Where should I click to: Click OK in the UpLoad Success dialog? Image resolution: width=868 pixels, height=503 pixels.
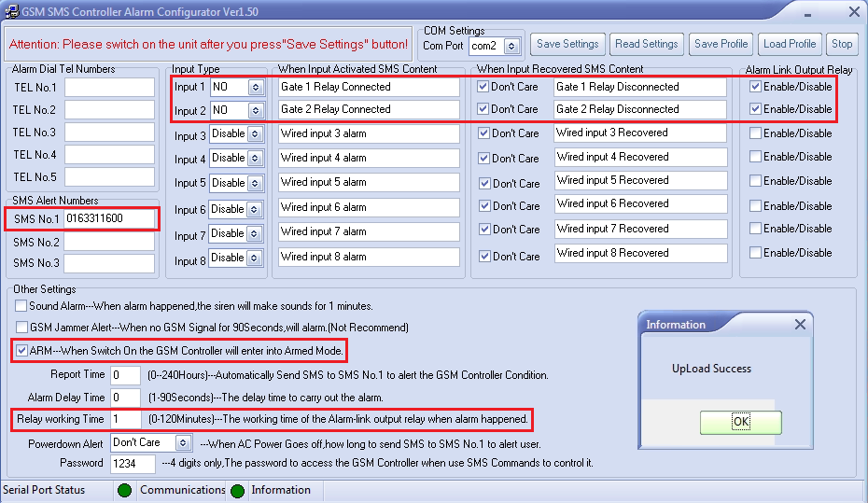click(740, 422)
